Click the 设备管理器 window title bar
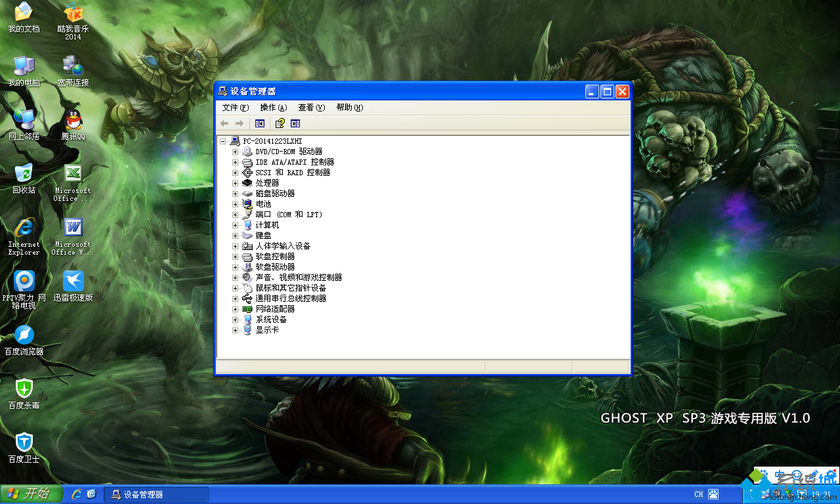This screenshot has height=504, width=840. click(x=423, y=91)
